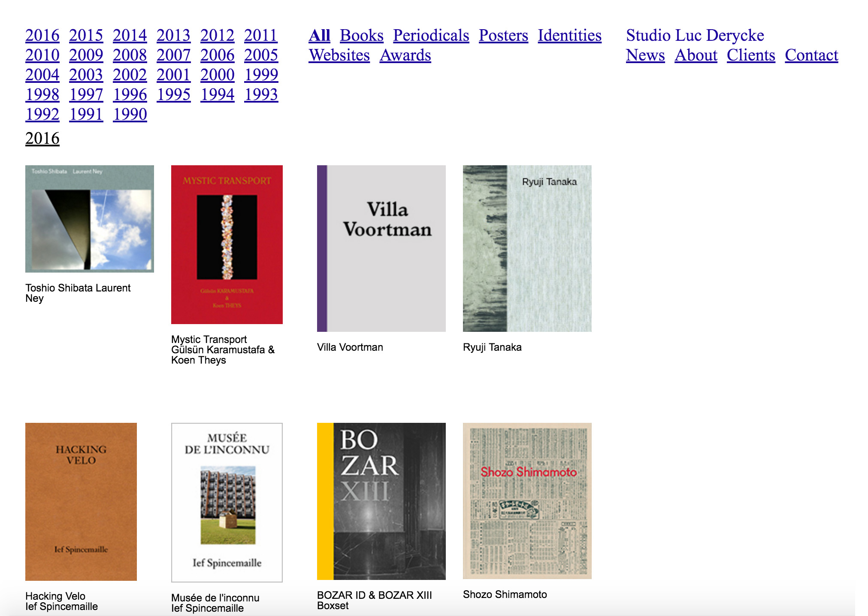The width and height of the screenshot is (868, 616).
Task: Show the Identities category
Action: (570, 35)
